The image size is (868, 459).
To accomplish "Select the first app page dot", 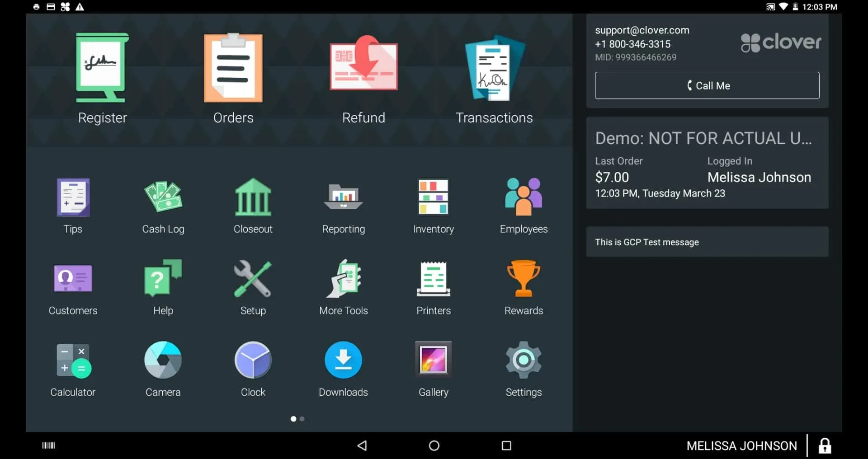I will pyautogui.click(x=293, y=419).
